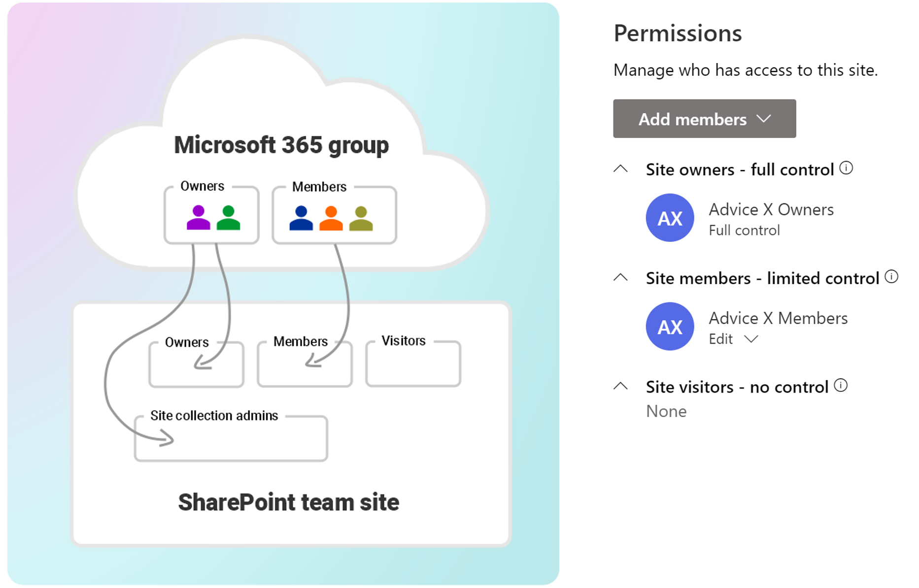Click the info icon next to Site owners
This screenshot has height=588, width=919.
(x=846, y=168)
